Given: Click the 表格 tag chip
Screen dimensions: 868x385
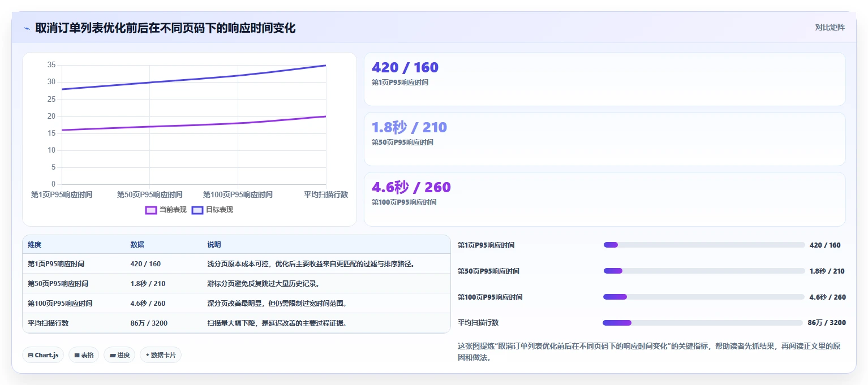Looking at the screenshot, I should pos(84,355).
